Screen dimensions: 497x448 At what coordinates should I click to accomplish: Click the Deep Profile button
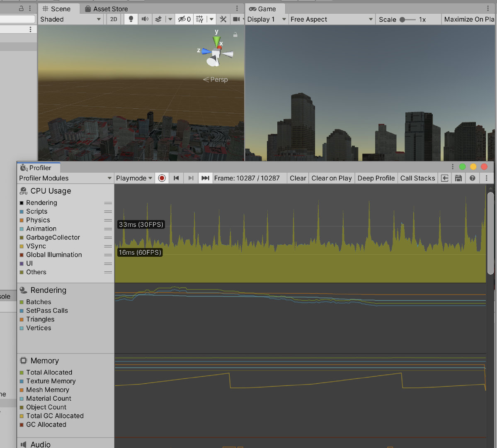pyautogui.click(x=376, y=178)
